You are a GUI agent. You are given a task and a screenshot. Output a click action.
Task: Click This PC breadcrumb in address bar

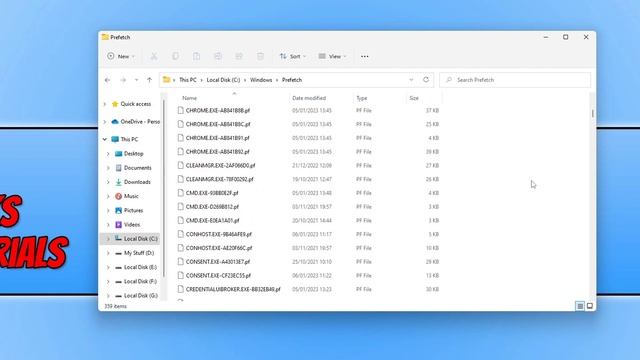point(188,80)
